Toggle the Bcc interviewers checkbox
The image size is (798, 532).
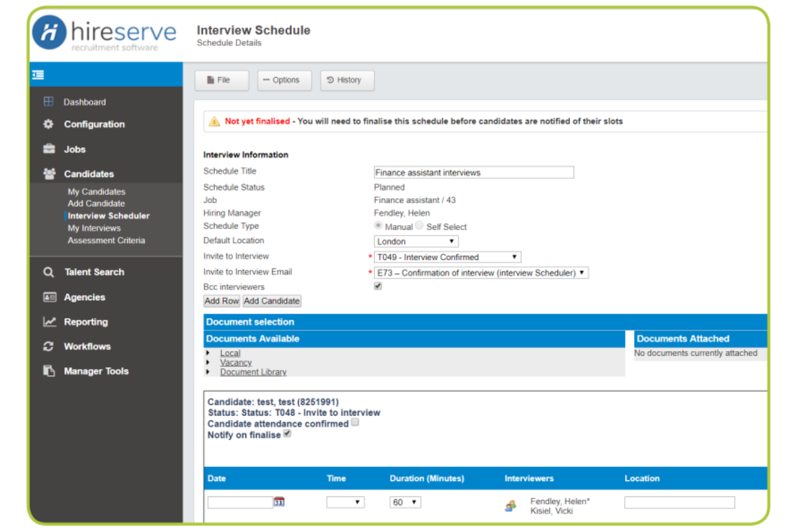pos(378,286)
